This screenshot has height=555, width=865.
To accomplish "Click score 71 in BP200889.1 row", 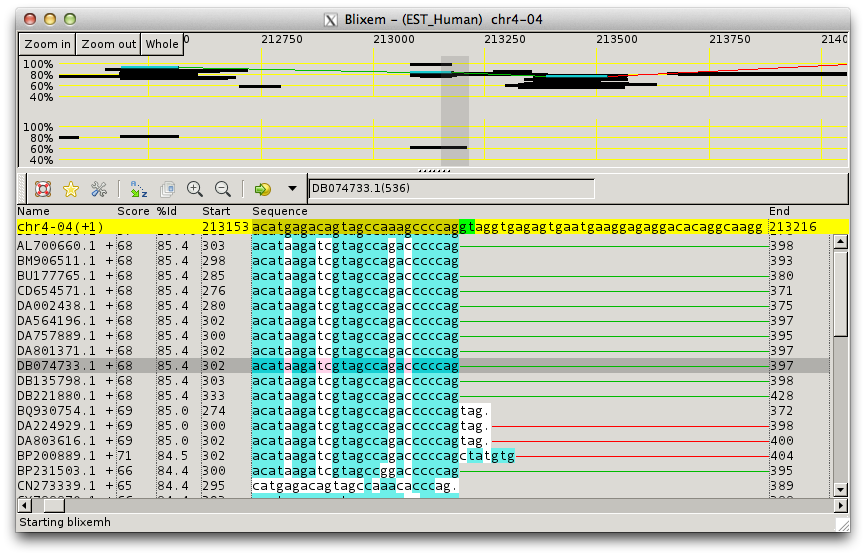I will (x=125, y=456).
